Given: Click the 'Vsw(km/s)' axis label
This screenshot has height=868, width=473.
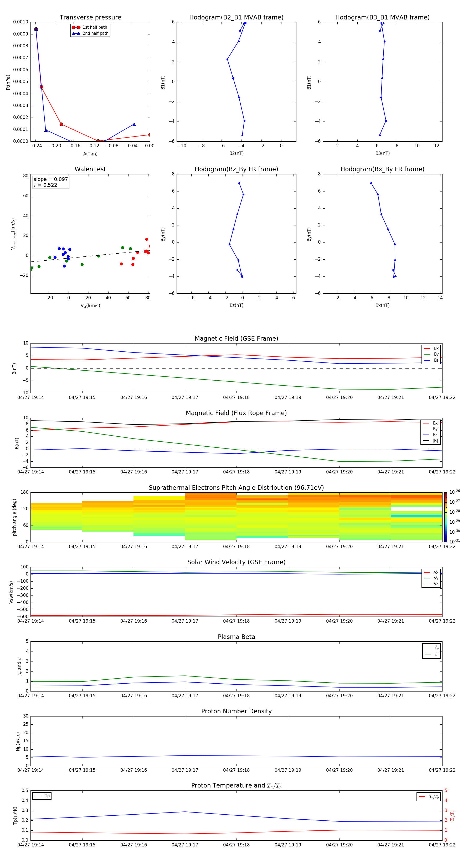Looking at the screenshot, I should point(11,592).
